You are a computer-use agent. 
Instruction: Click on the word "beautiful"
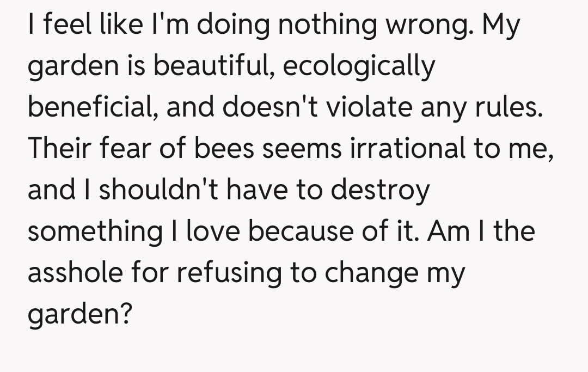coord(214,67)
